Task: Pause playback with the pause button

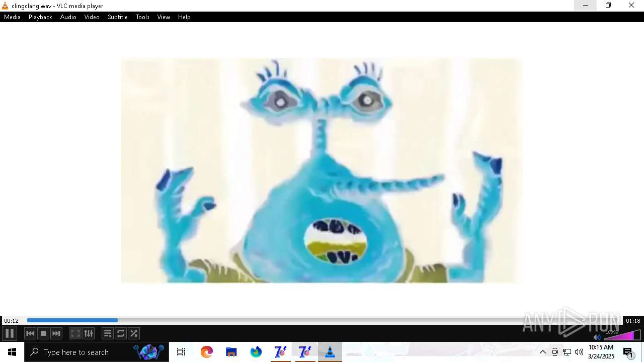Action: click(x=10, y=333)
